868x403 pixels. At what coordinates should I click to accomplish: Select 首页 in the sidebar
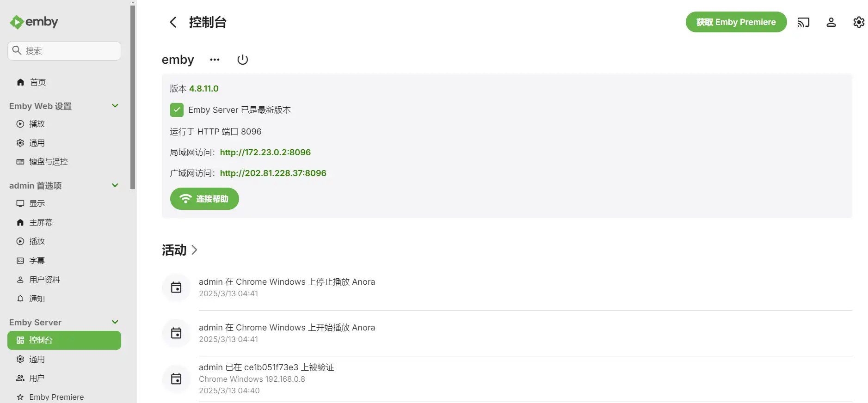(x=38, y=82)
